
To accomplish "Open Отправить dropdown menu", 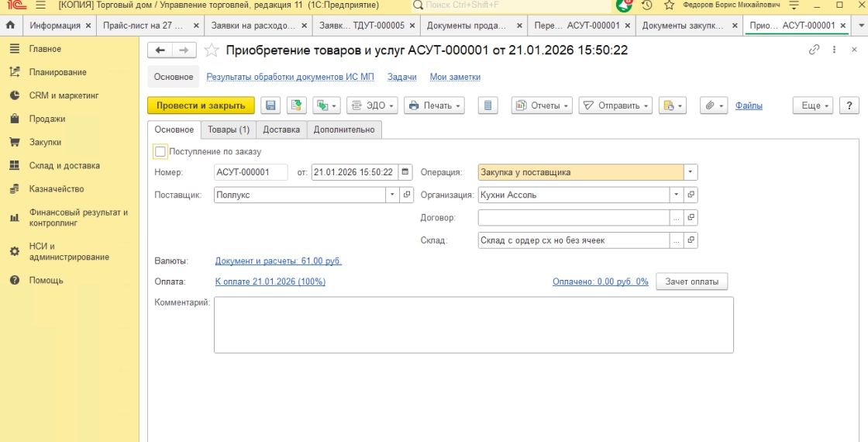I will point(615,105).
